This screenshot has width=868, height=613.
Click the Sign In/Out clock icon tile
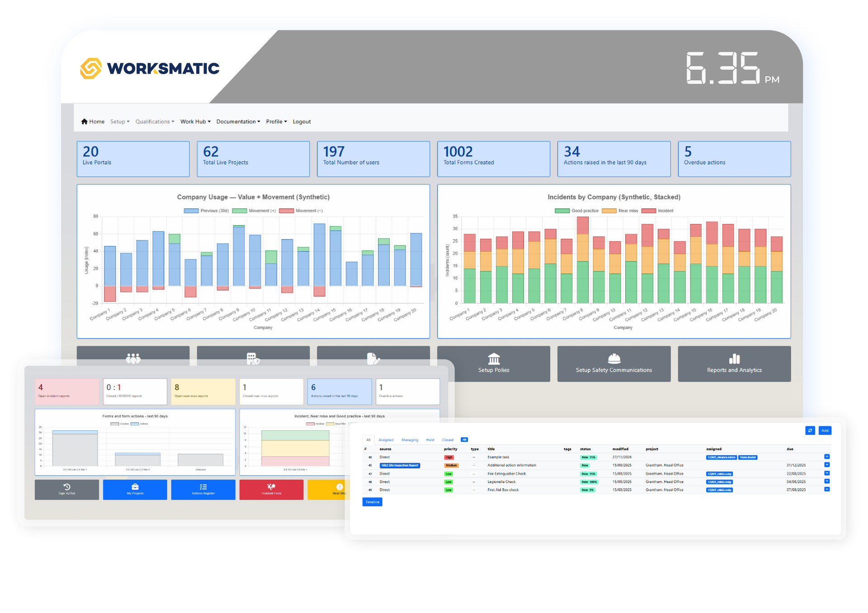click(x=67, y=490)
